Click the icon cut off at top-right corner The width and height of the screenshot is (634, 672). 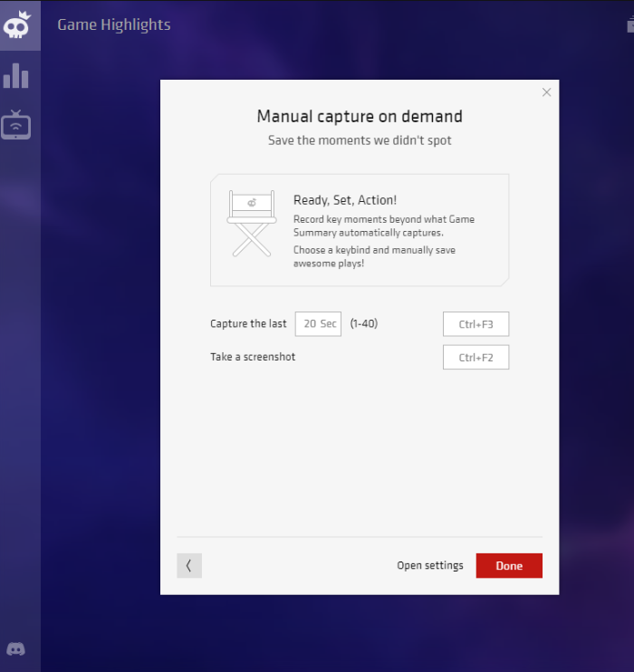(630, 24)
